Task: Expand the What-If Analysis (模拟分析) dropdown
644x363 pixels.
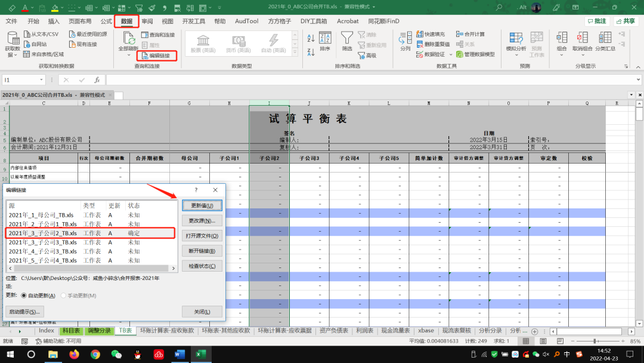Action: click(x=516, y=55)
